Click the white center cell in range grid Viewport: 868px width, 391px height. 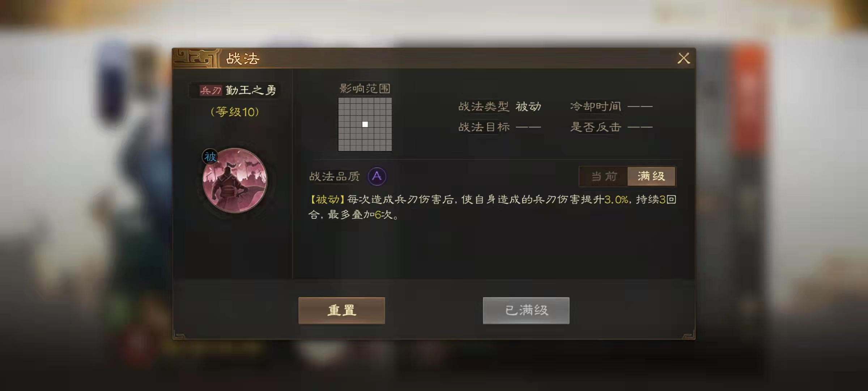[365, 124]
